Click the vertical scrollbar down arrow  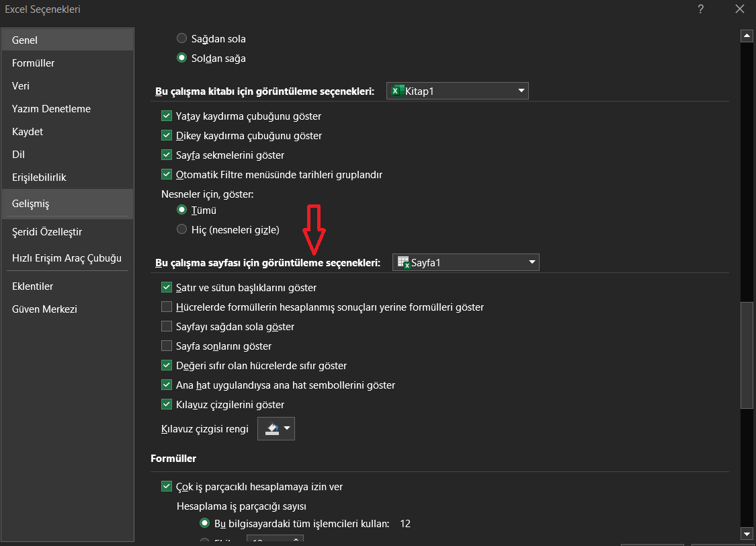coord(746,533)
